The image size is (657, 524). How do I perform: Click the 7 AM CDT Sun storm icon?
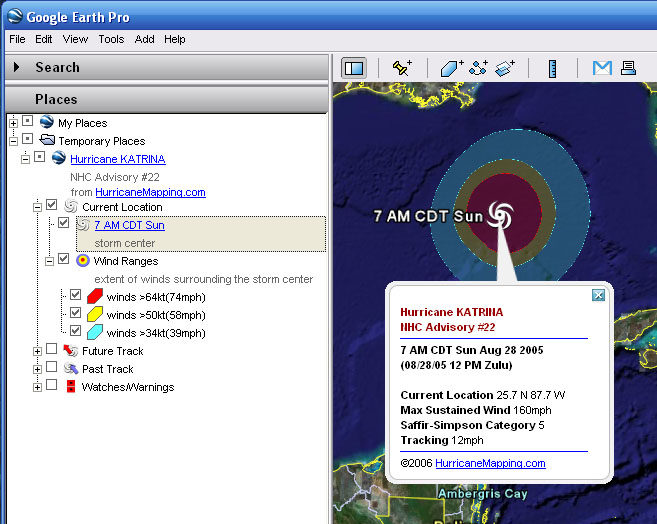click(83, 225)
